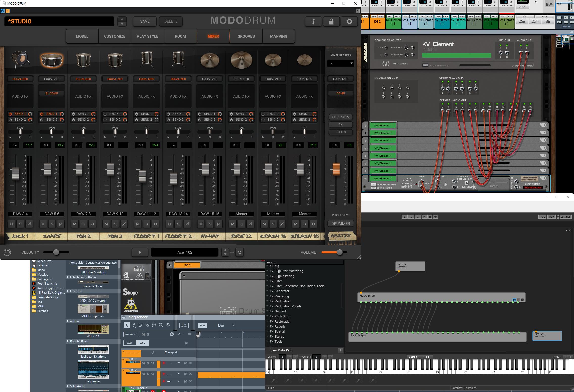Click the SAVE preset button
This screenshot has height=392, width=574.
[145, 21]
